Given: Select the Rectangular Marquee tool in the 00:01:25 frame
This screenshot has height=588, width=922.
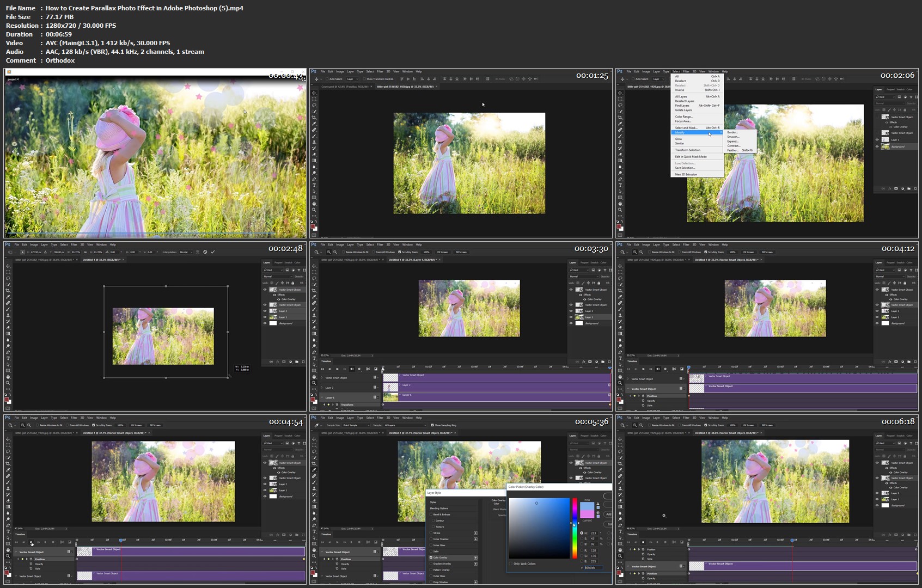Looking at the screenshot, I should click(314, 99).
